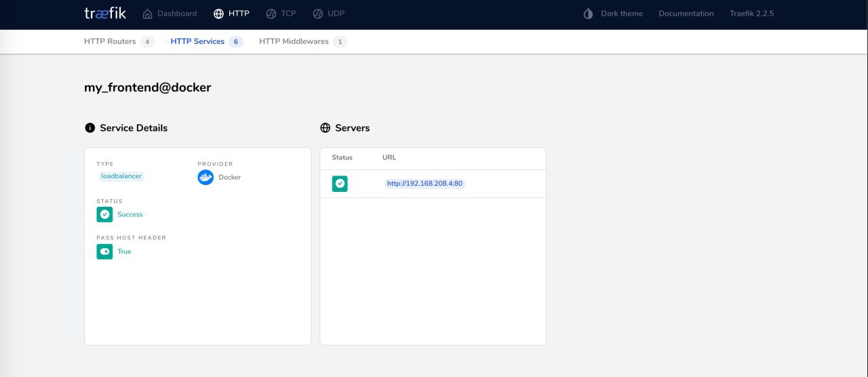Switch to the UDP section

pos(328,14)
